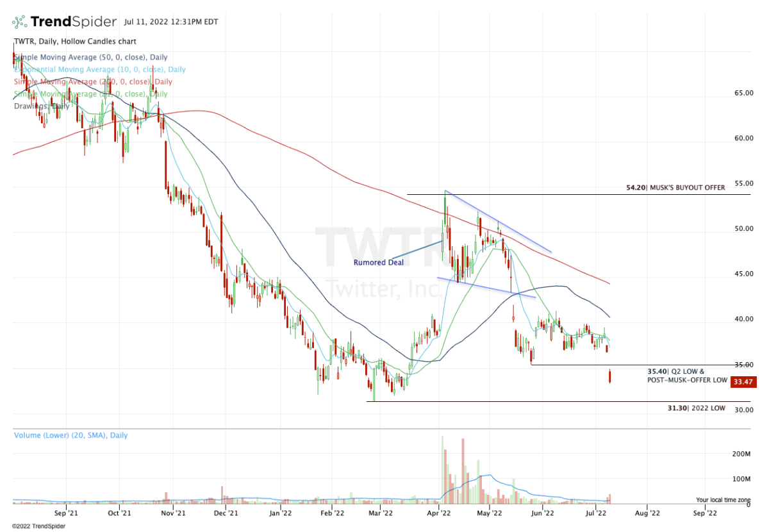This screenshot has width=769, height=532.
Task: Click the Aug '22 date axis label
Action: coord(648,513)
